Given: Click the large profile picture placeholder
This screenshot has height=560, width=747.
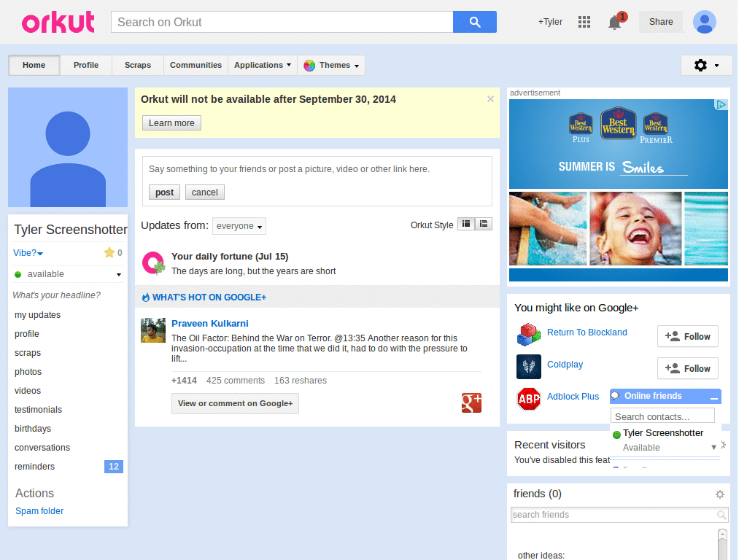Looking at the screenshot, I should pyautogui.click(x=68, y=147).
